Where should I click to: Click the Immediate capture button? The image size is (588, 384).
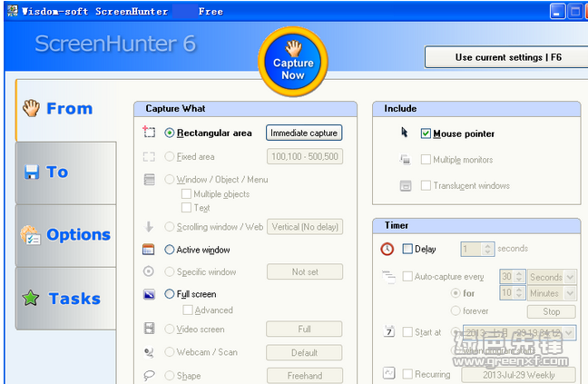(304, 133)
